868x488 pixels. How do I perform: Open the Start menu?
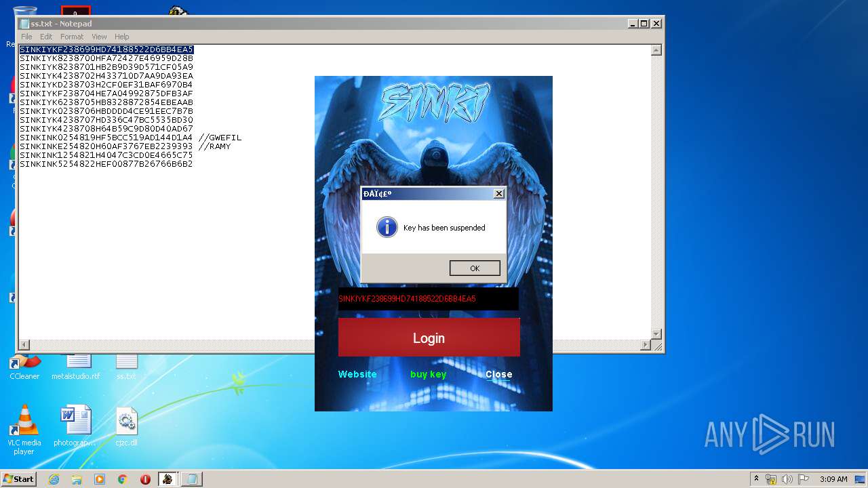[x=18, y=479]
